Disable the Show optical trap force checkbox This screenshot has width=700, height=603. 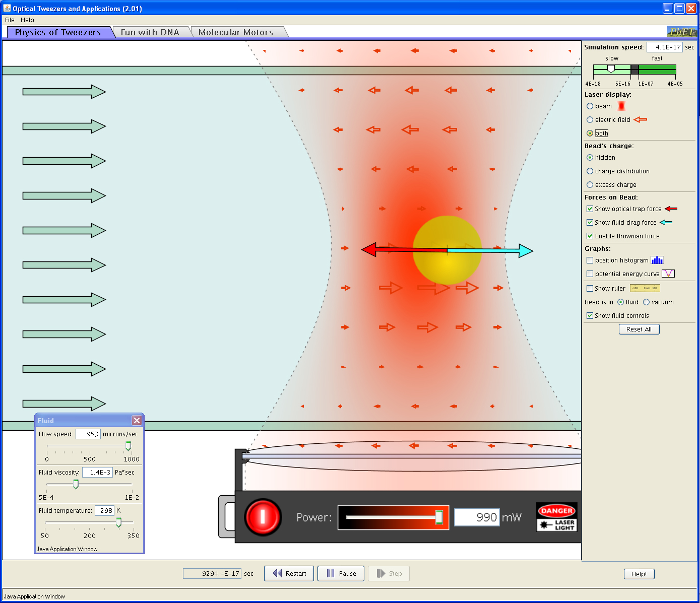[590, 209]
